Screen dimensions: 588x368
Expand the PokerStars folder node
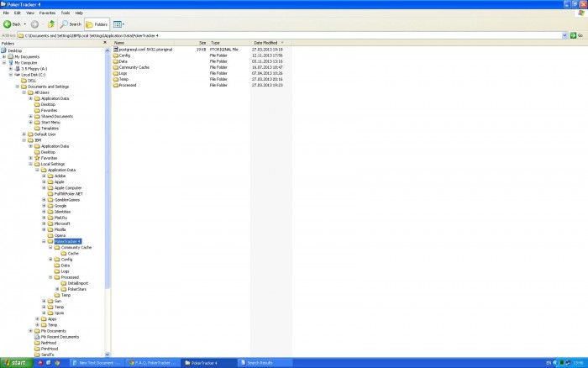57,289
